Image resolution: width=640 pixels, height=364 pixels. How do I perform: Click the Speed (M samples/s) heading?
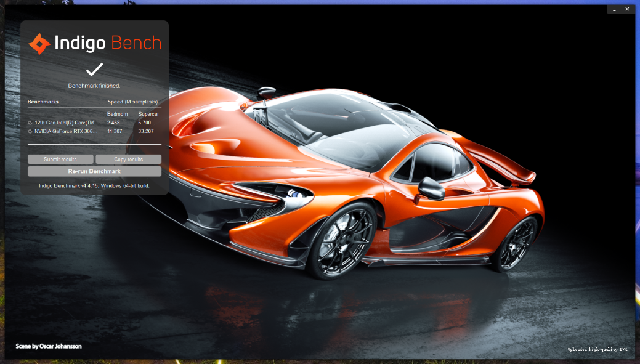point(132,102)
